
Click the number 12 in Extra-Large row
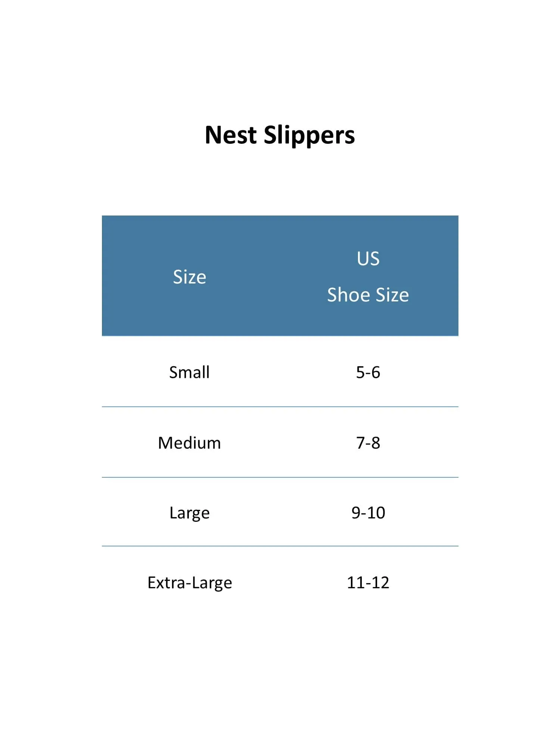(x=380, y=583)
